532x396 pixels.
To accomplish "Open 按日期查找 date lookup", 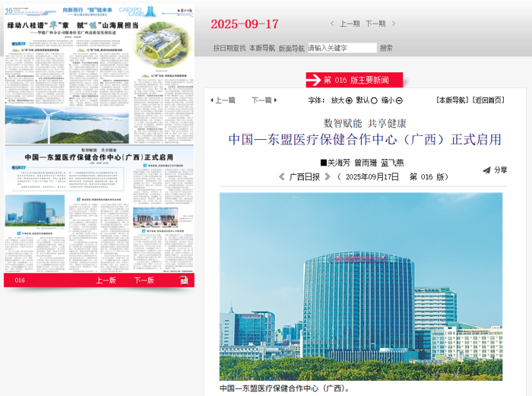I will pos(229,48).
